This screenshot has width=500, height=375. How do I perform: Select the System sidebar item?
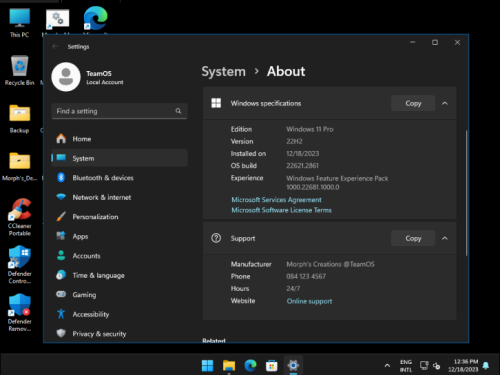(x=119, y=158)
